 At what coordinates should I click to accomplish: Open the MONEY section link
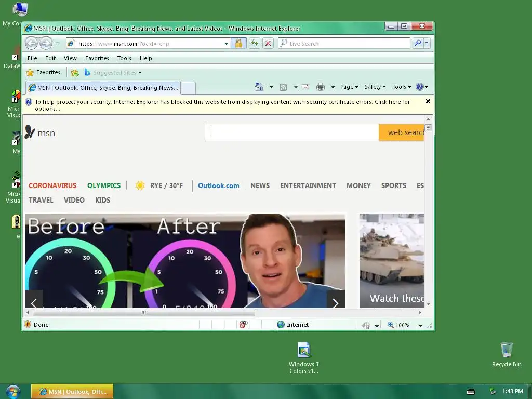coord(358,185)
